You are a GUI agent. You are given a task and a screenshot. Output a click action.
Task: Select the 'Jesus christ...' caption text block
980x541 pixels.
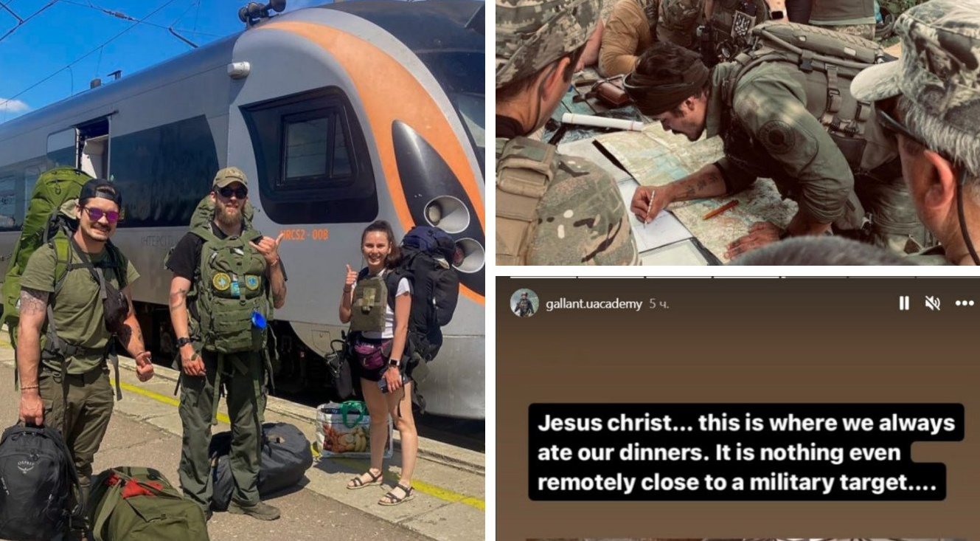[746, 452]
